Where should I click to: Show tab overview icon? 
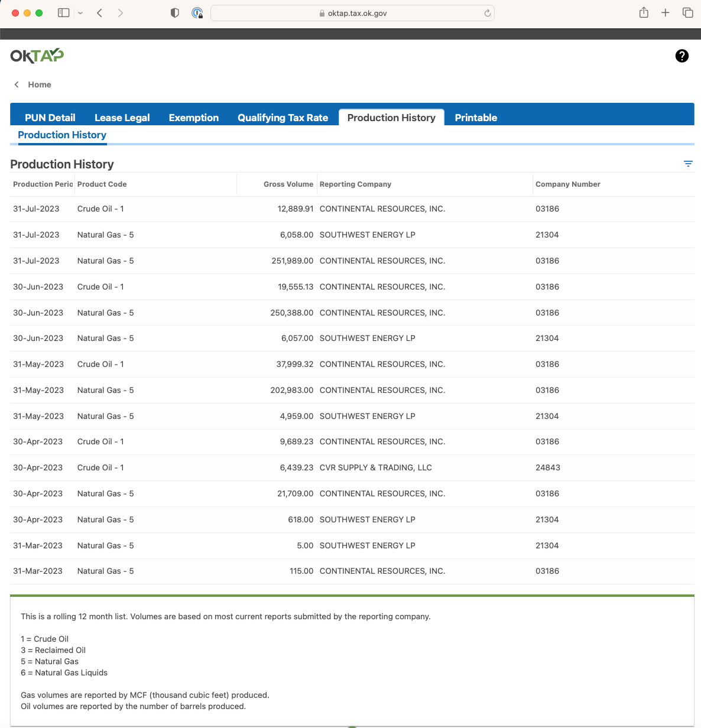688,12
